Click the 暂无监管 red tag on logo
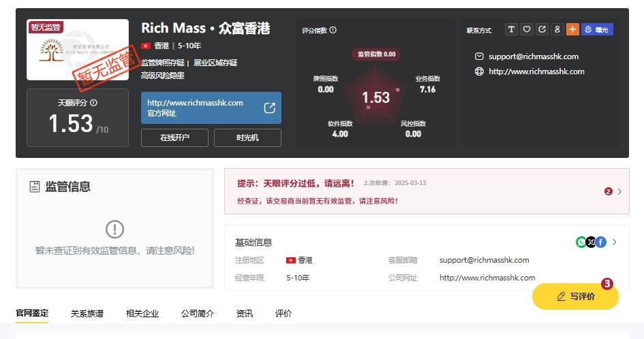Viewport: 644px width, 339px height. coord(45,27)
